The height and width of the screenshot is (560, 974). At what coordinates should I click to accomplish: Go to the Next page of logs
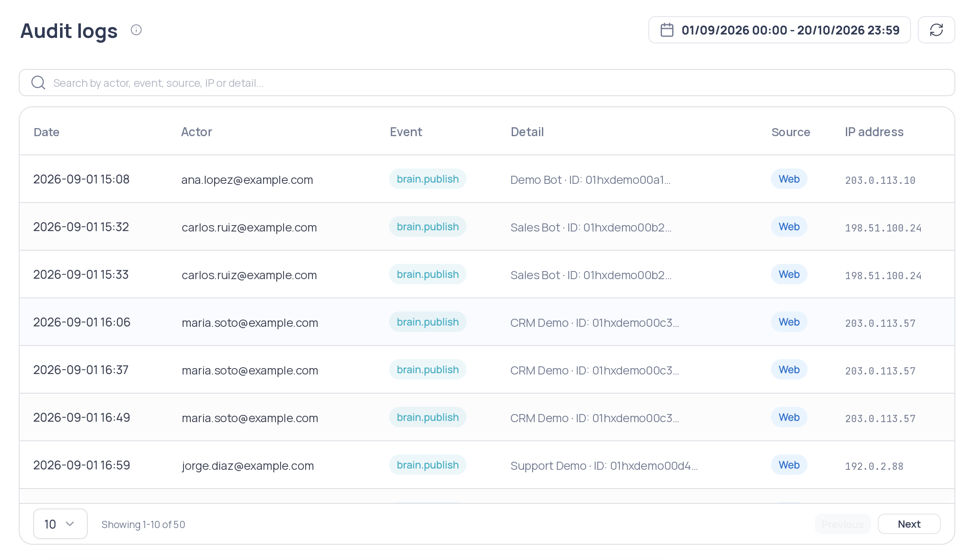click(x=909, y=524)
